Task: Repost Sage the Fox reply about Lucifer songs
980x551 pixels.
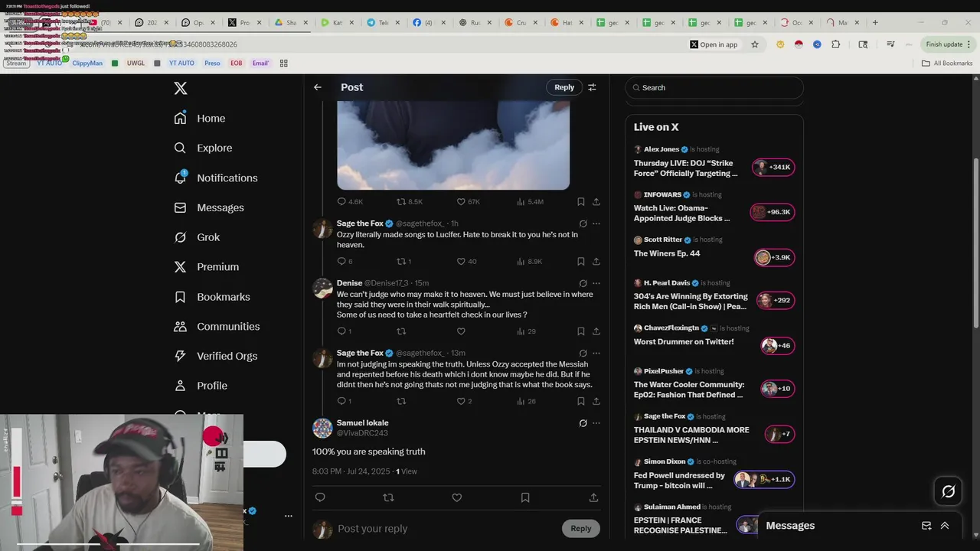Action: (400, 262)
